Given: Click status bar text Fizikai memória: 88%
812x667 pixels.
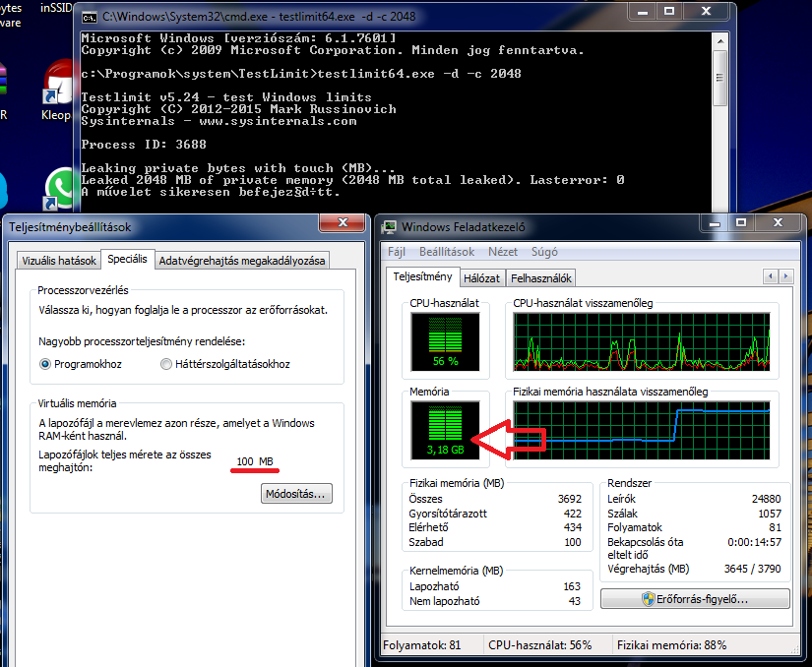Looking at the screenshot, I should coord(671,645).
